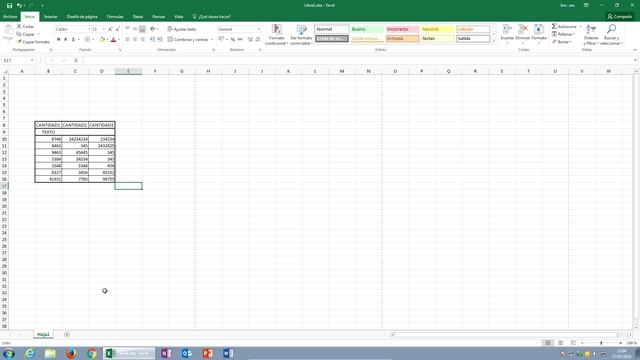
Task: Toggle Ajustar texto wrap option
Action: 182,29
